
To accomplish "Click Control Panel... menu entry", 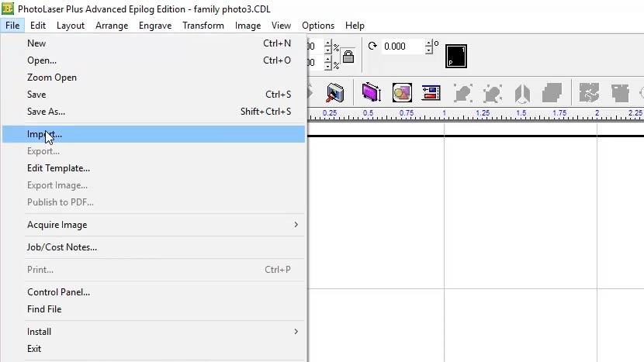I will click(x=58, y=292).
